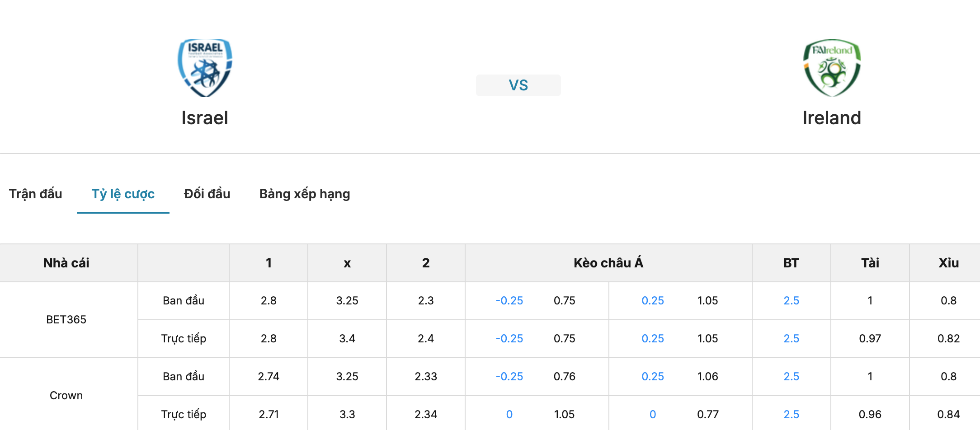Click BET365 Trực tiếp handicap 0.25 value

click(x=653, y=339)
